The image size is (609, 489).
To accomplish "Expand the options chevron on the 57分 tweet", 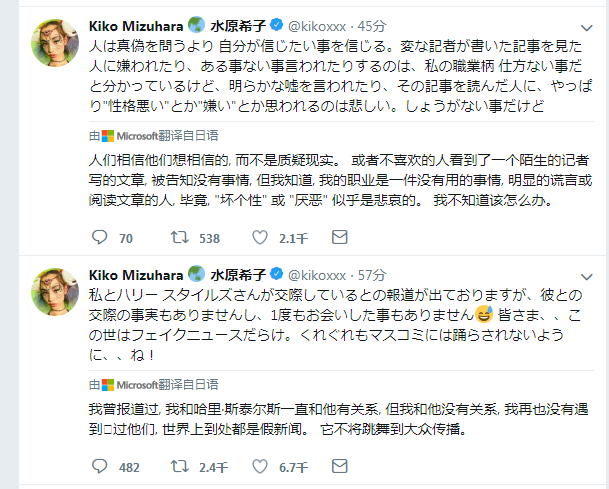I will (586, 277).
